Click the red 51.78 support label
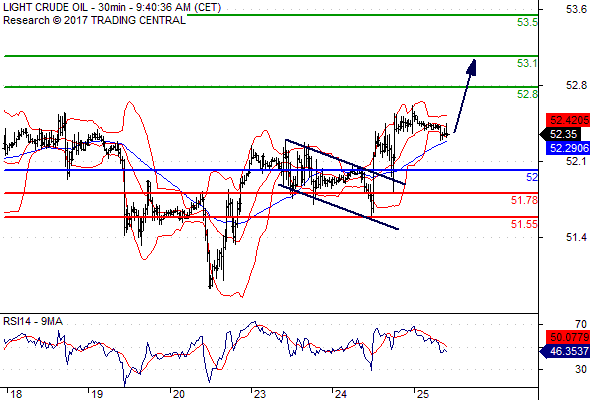This screenshot has width=590, height=400. (524, 200)
